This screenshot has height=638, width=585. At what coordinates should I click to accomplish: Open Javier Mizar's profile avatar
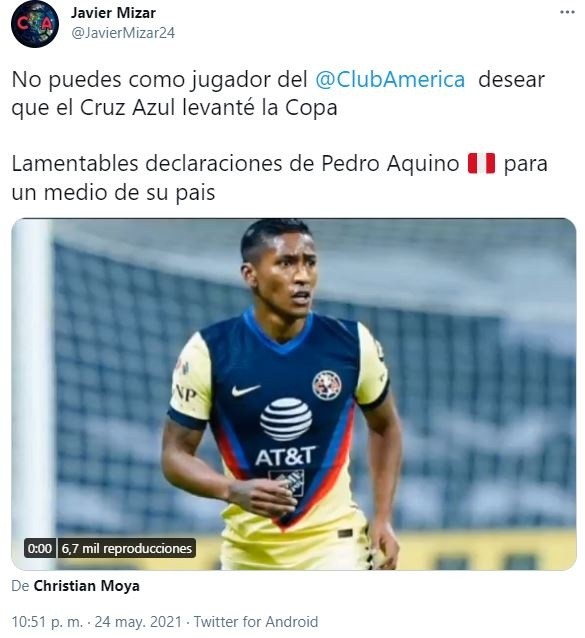(35, 24)
